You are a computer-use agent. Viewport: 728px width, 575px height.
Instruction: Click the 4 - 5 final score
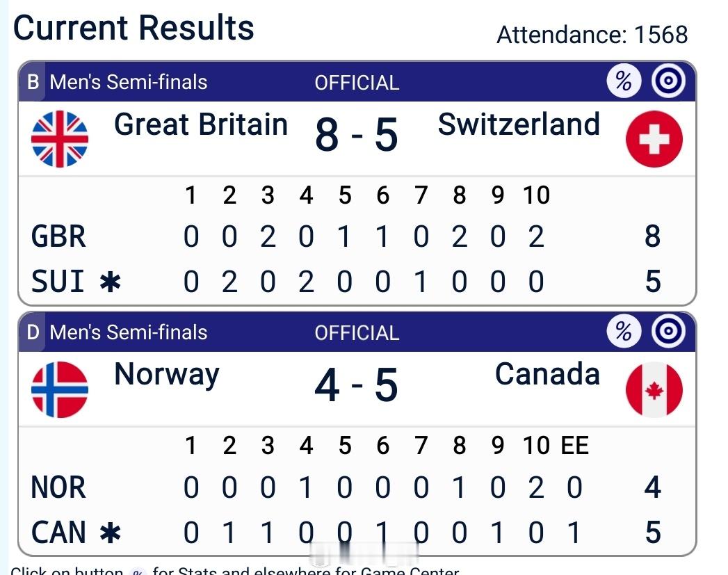point(356,386)
